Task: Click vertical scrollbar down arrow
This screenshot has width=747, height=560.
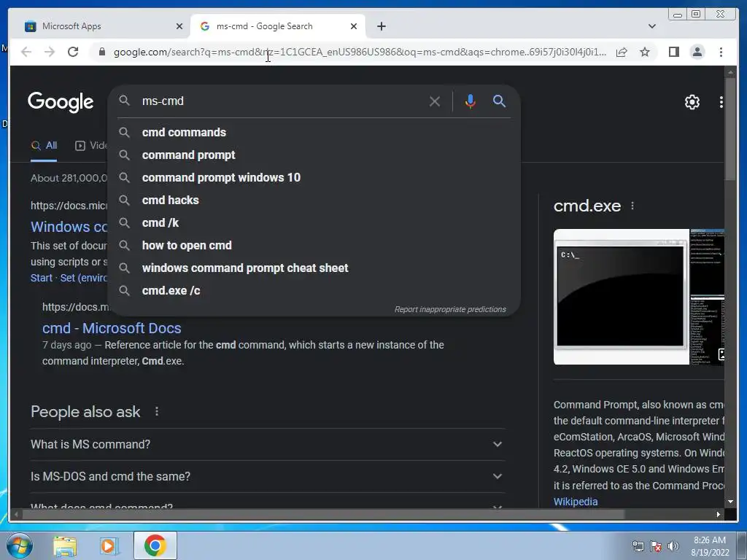Action: [x=730, y=502]
